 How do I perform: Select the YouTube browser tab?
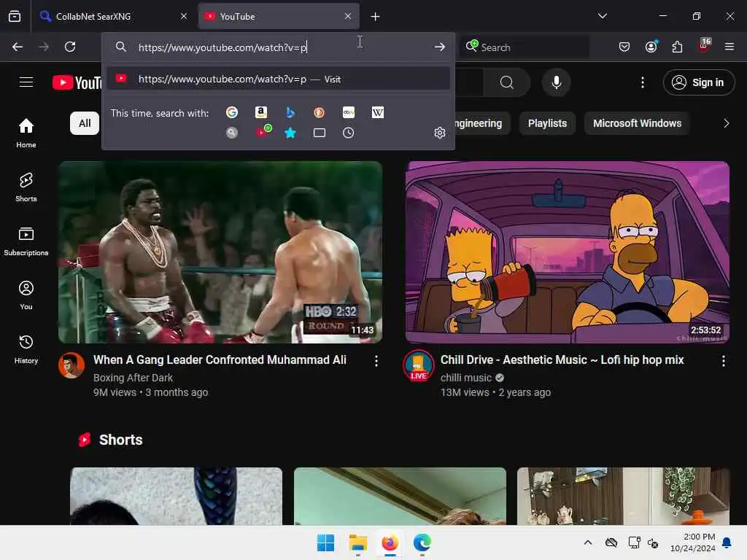click(x=279, y=16)
